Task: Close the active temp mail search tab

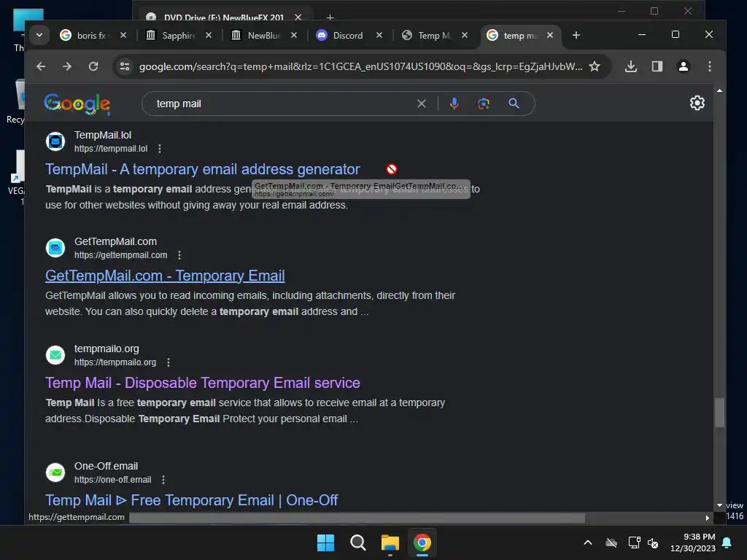Action: coord(550,35)
